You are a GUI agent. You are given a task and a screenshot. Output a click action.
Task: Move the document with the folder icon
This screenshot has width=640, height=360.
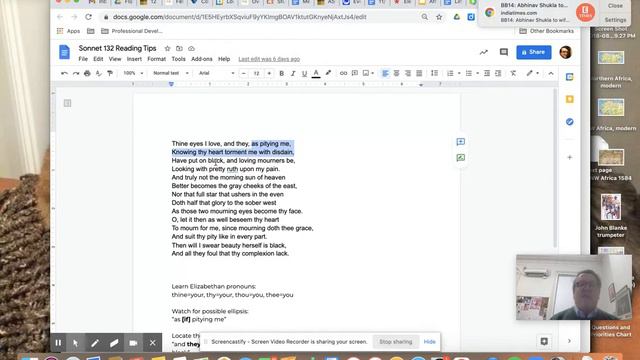click(x=179, y=49)
